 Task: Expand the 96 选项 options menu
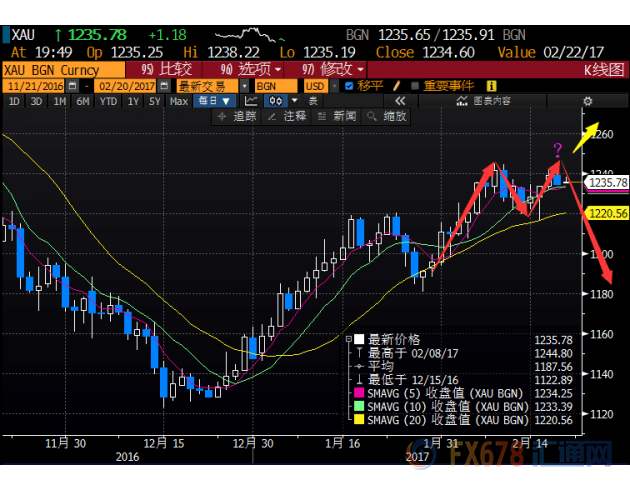[250, 70]
